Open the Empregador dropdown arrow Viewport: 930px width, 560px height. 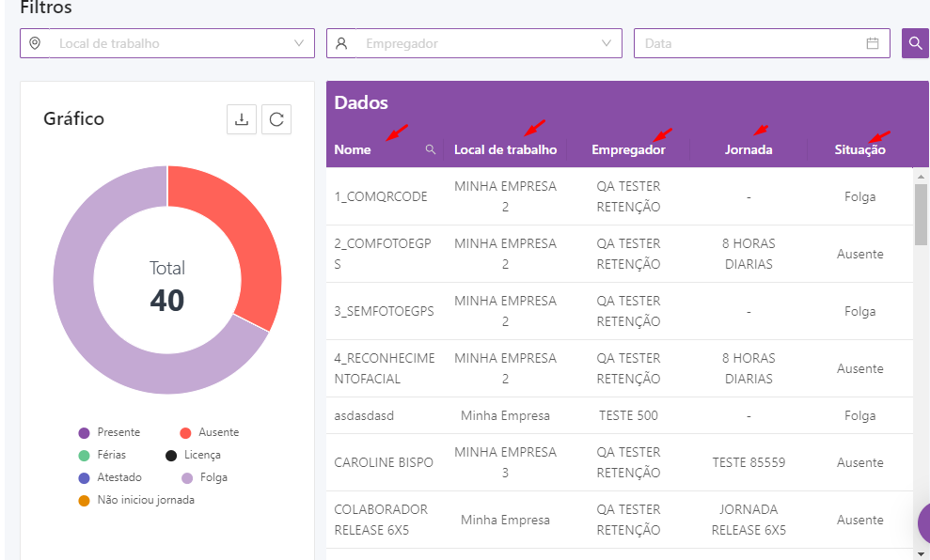coord(606,43)
